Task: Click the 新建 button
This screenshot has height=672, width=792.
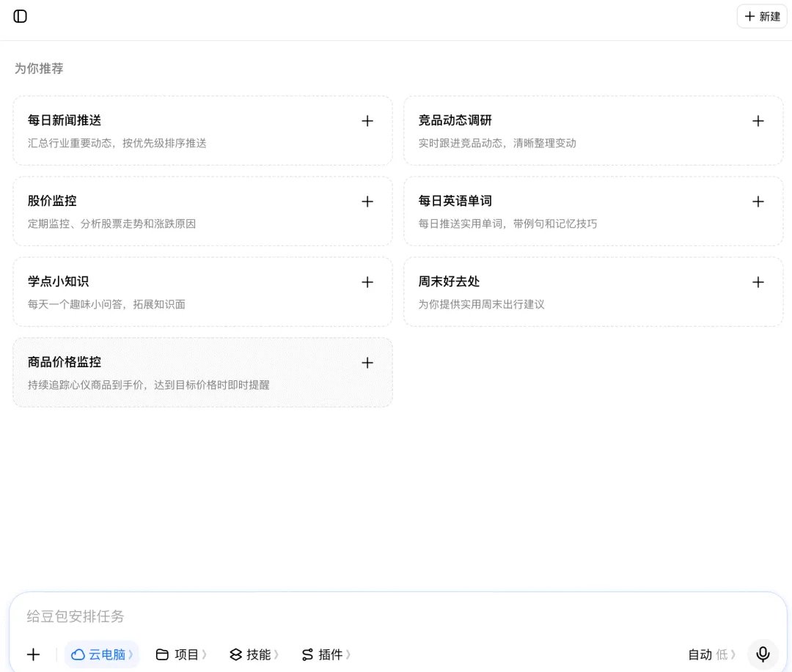Action: pos(762,16)
